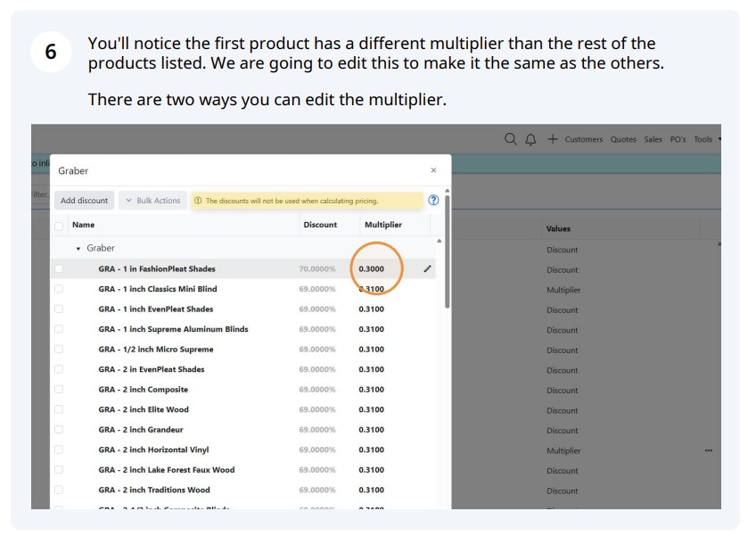
Task: Check GRA - 2 inch Composite row
Action: click(x=59, y=390)
